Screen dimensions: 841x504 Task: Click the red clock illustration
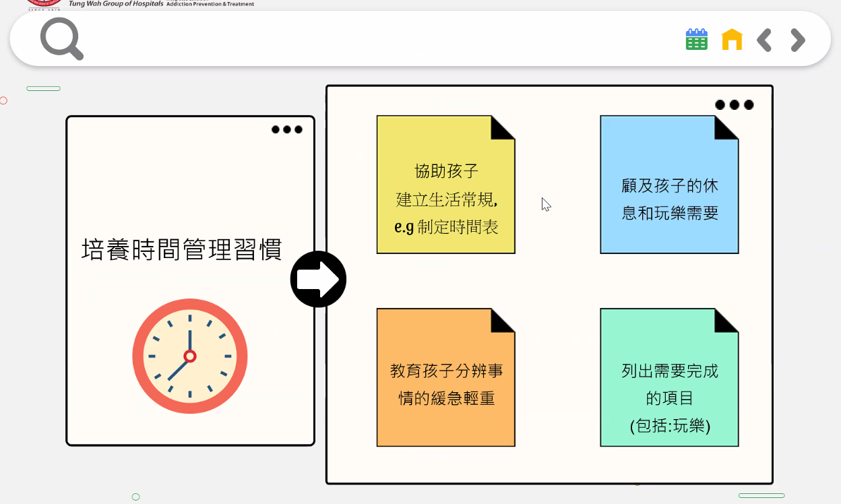pos(190,356)
